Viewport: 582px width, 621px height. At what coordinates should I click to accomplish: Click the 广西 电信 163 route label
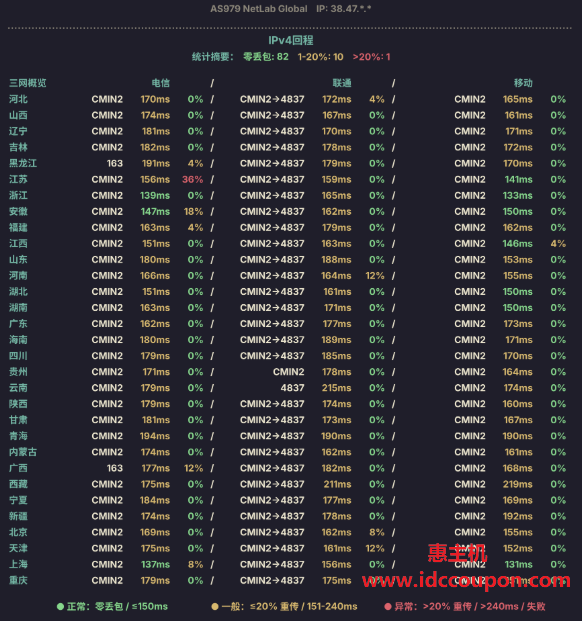(115, 468)
